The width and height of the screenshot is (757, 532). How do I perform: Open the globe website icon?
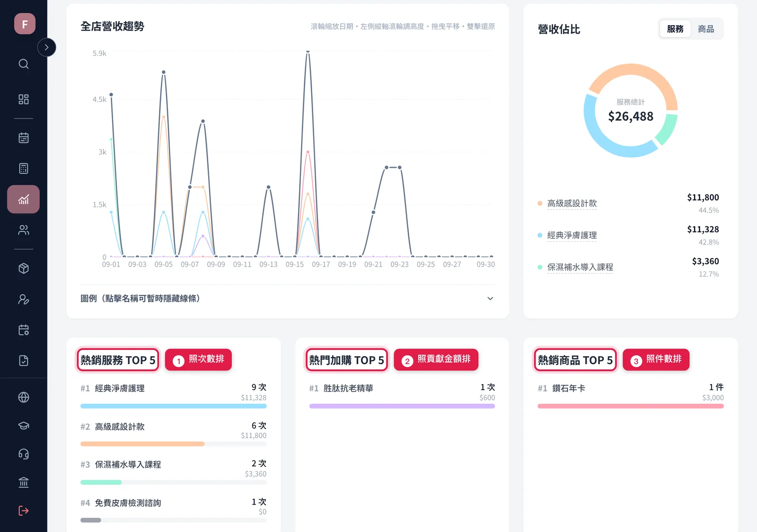pyautogui.click(x=24, y=397)
